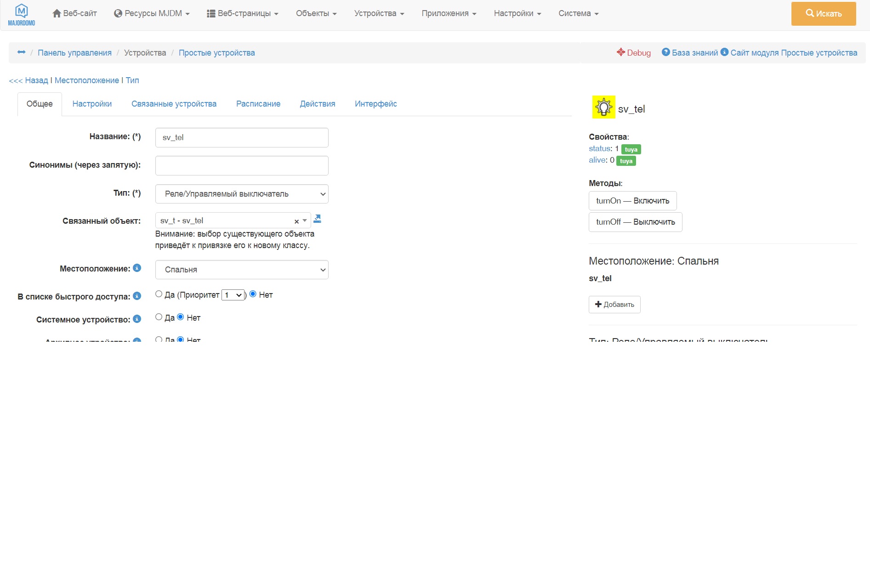Click the breadcrumb double-arrow icon

click(x=21, y=52)
